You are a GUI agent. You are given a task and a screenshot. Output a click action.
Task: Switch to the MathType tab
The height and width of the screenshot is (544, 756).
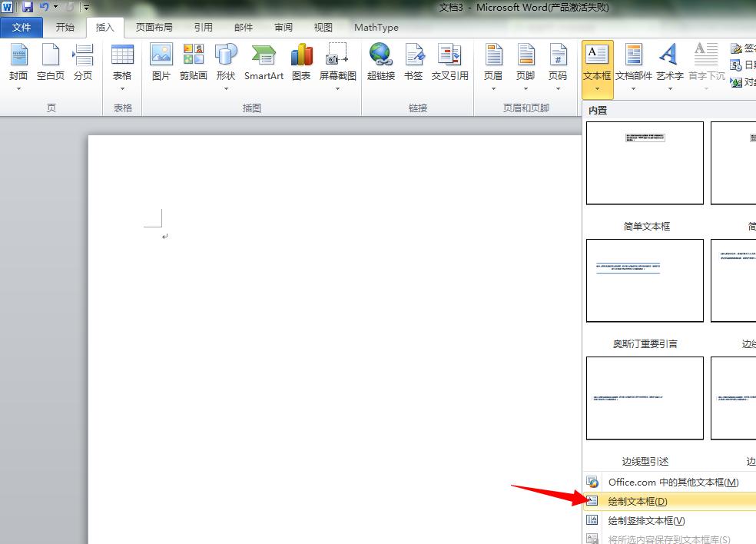point(376,28)
